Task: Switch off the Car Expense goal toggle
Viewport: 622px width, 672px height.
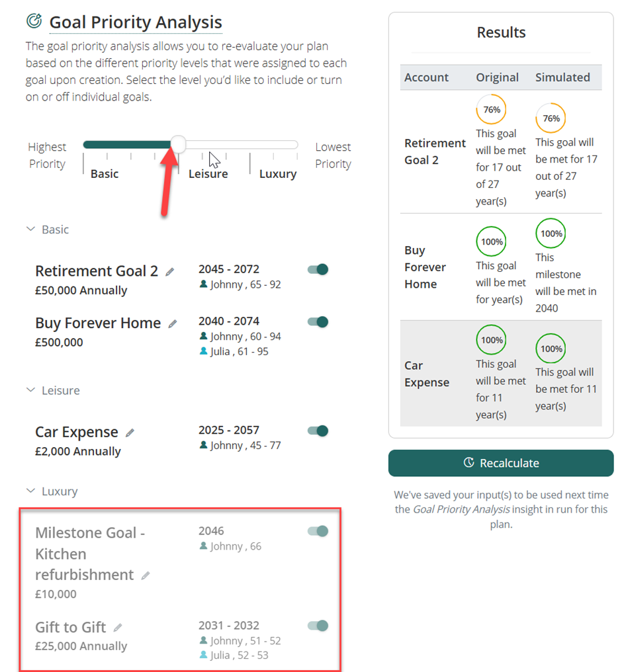Action: click(x=318, y=431)
